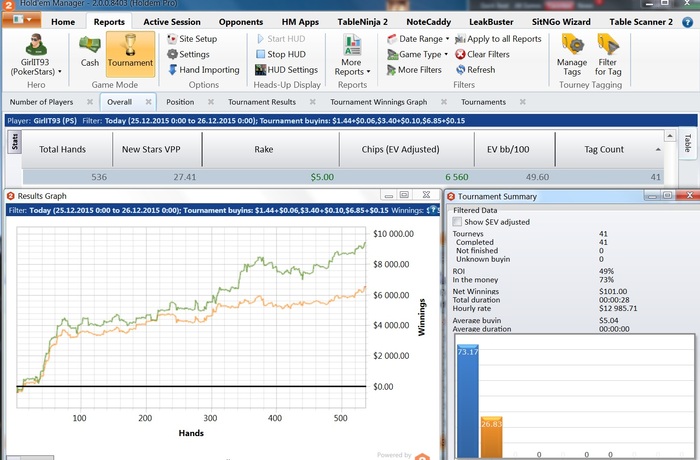The image size is (700, 460).
Task: Open the Settings gear option
Action: pyautogui.click(x=188, y=54)
